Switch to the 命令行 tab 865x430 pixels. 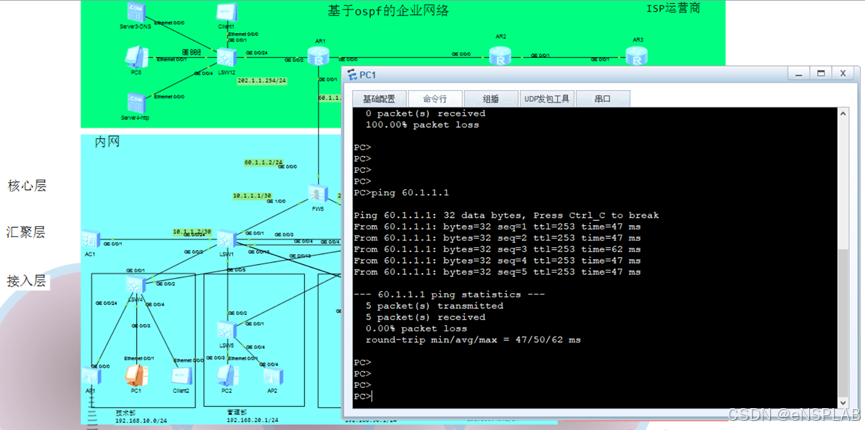(435, 99)
